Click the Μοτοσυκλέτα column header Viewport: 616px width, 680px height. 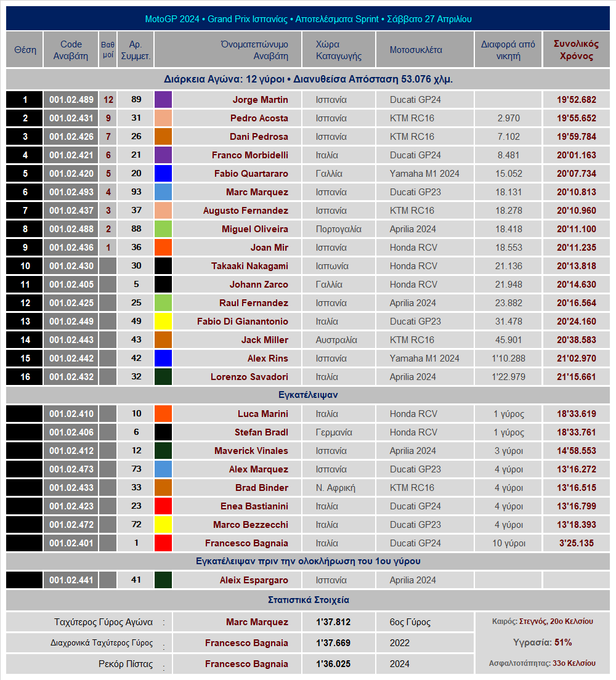[x=424, y=50]
